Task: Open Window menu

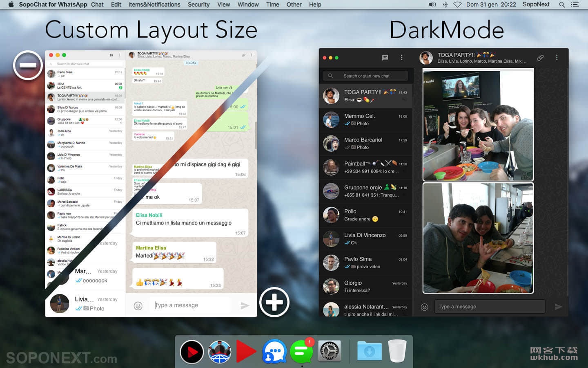Action: [248, 4]
